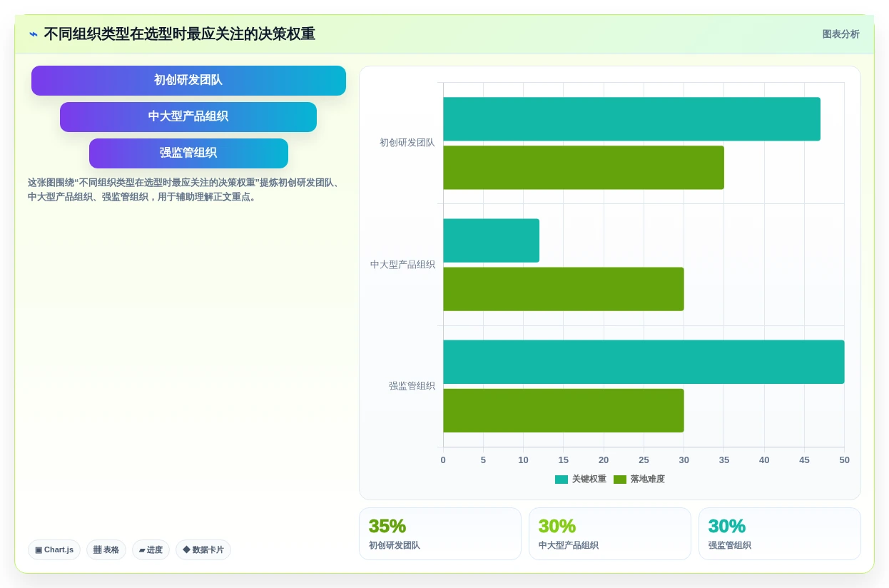Viewport: 889px width, 588px height.
Task: Select the 初创研发团队 funnel stage
Action: [x=188, y=81]
